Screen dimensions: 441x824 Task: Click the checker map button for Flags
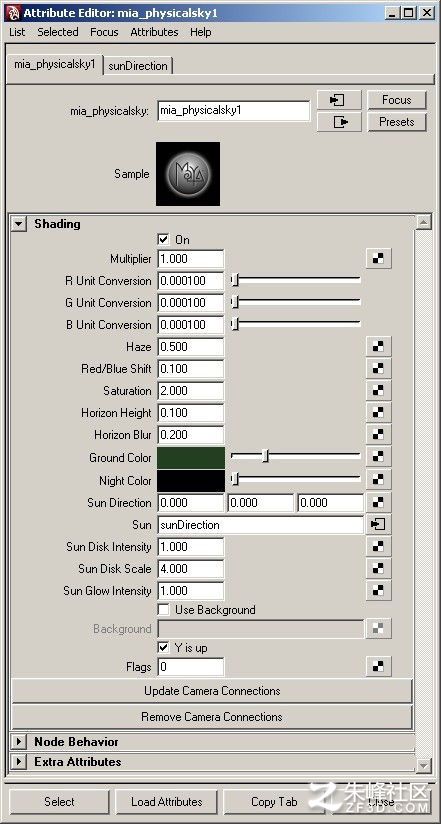click(378, 667)
